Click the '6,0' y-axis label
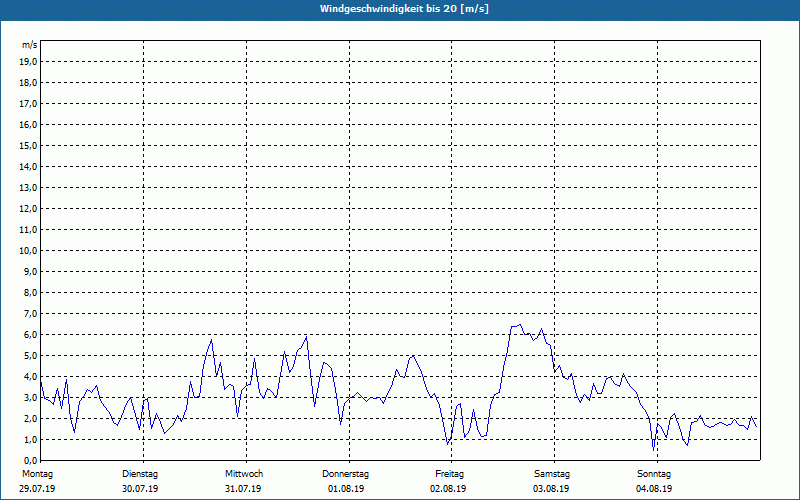This screenshot has height=500, width=800. point(31,335)
